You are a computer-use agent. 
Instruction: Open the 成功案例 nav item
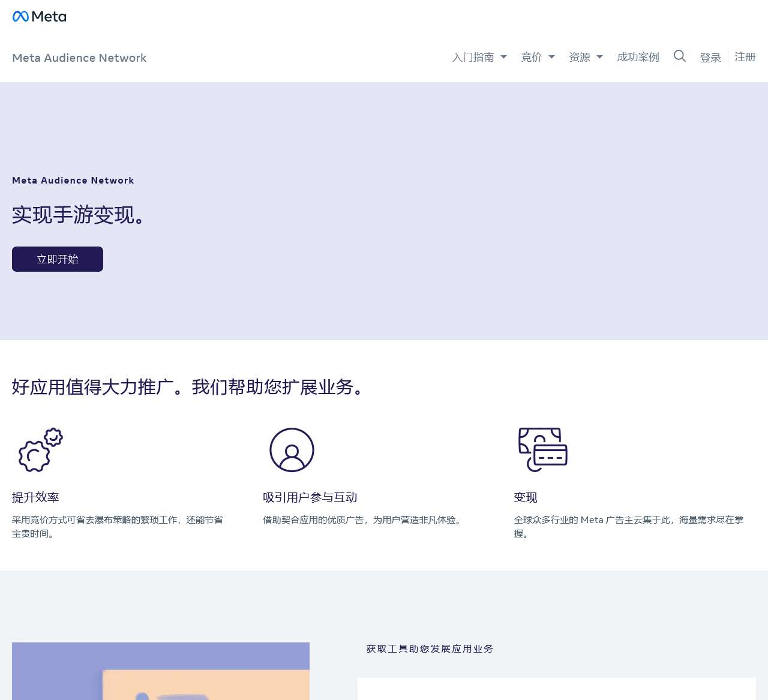pyautogui.click(x=638, y=57)
